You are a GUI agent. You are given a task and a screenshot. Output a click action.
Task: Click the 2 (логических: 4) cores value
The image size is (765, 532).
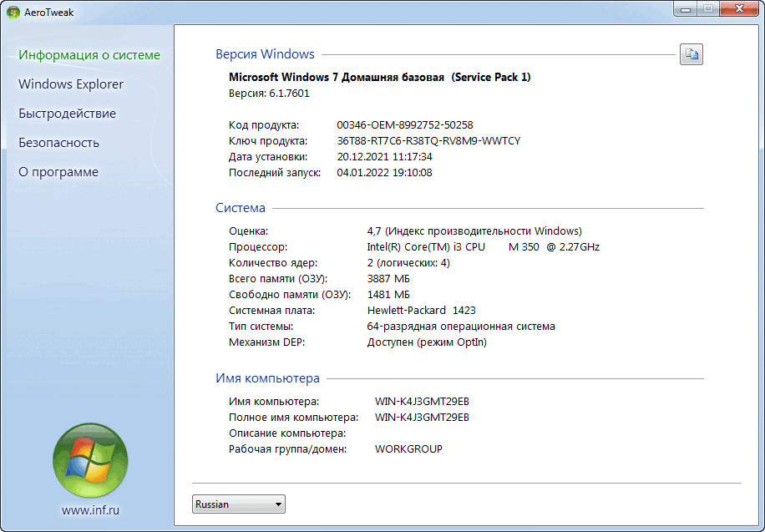tap(408, 262)
